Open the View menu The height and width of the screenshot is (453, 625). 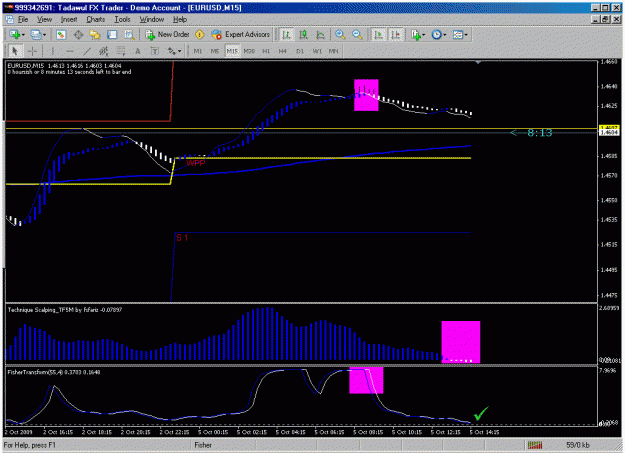pyautogui.click(x=44, y=20)
